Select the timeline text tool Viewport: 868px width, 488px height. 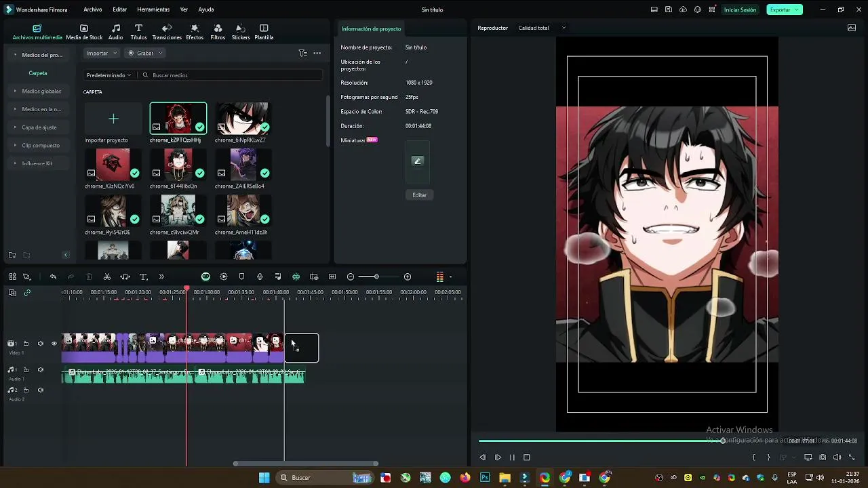[x=143, y=277]
